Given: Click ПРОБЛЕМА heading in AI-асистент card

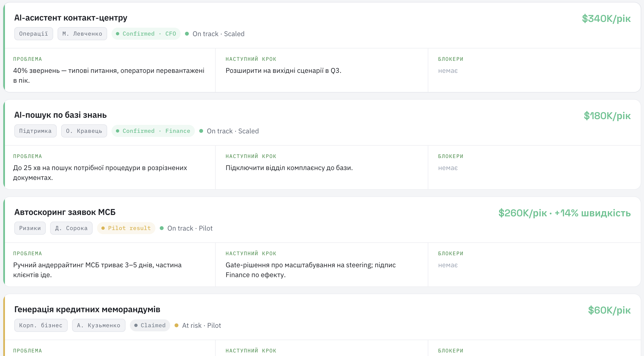Looking at the screenshot, I should click(x=28, y=59).
